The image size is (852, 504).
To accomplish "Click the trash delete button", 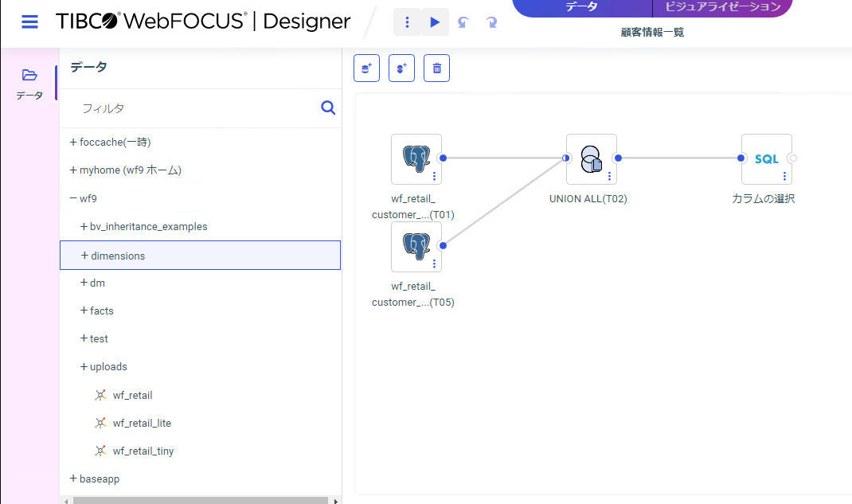I will pyautogui.click(x=437, y=68).
